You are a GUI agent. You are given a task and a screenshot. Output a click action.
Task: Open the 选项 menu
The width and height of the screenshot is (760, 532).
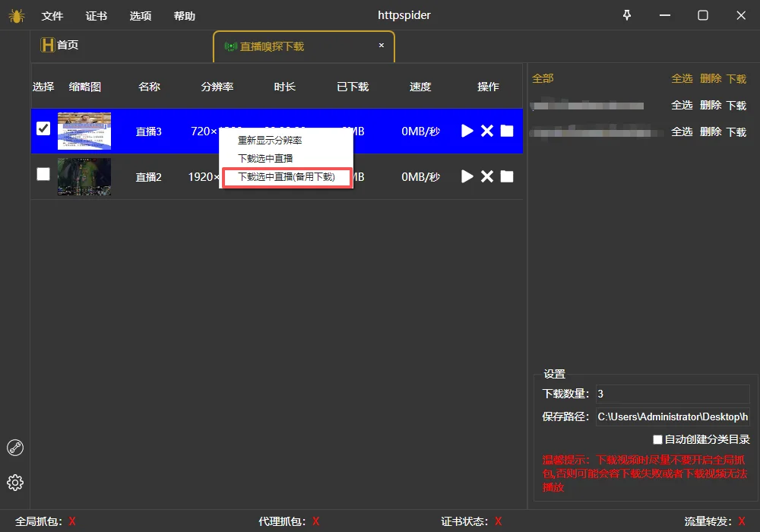(141, 16)
